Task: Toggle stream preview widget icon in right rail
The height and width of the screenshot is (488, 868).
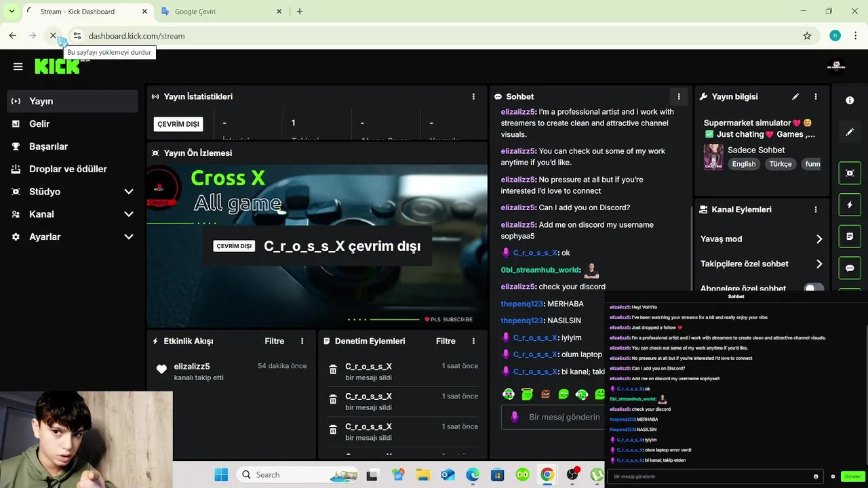Action: point(850,173)
